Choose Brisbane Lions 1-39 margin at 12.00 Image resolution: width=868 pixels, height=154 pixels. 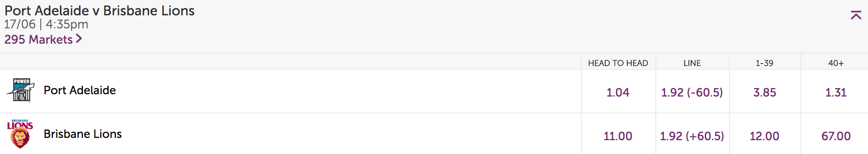(x=764, y=136)
